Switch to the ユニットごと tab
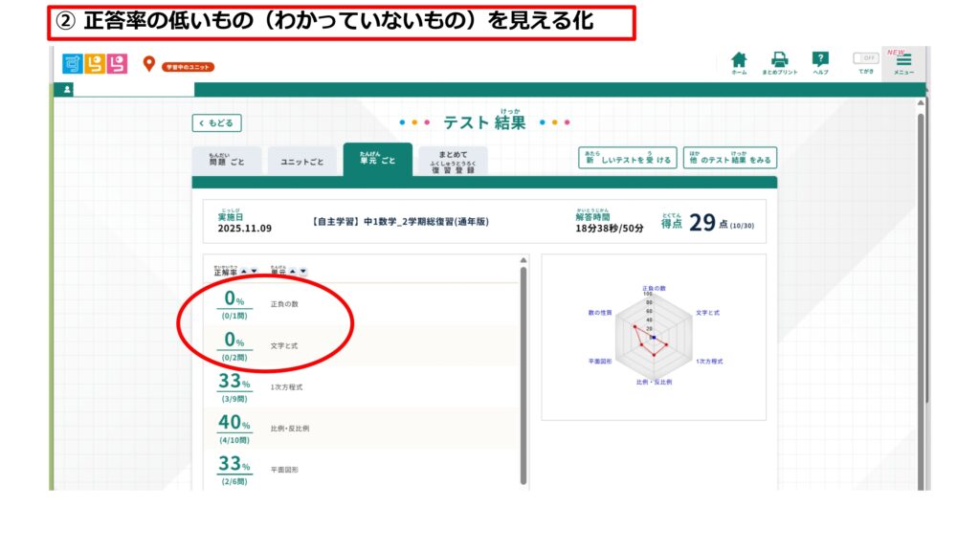 (x=301, y=162)
